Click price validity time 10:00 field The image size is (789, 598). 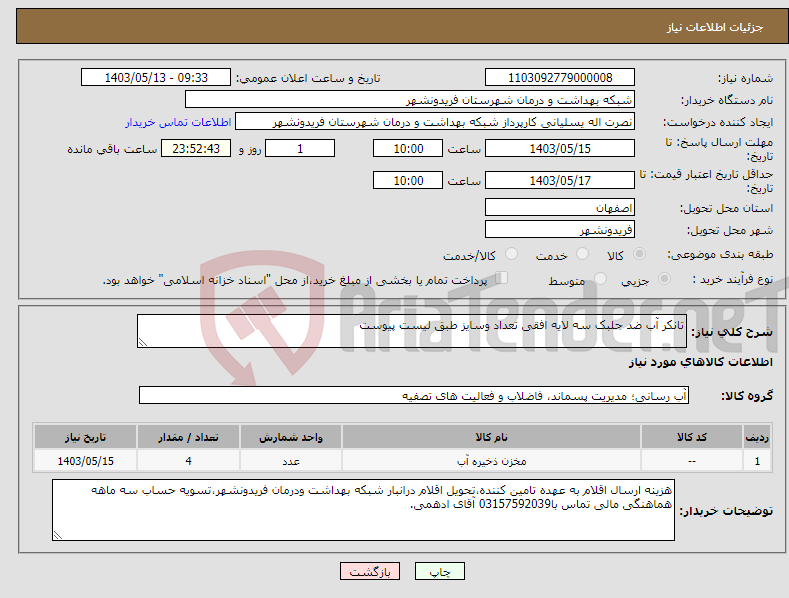408,180
